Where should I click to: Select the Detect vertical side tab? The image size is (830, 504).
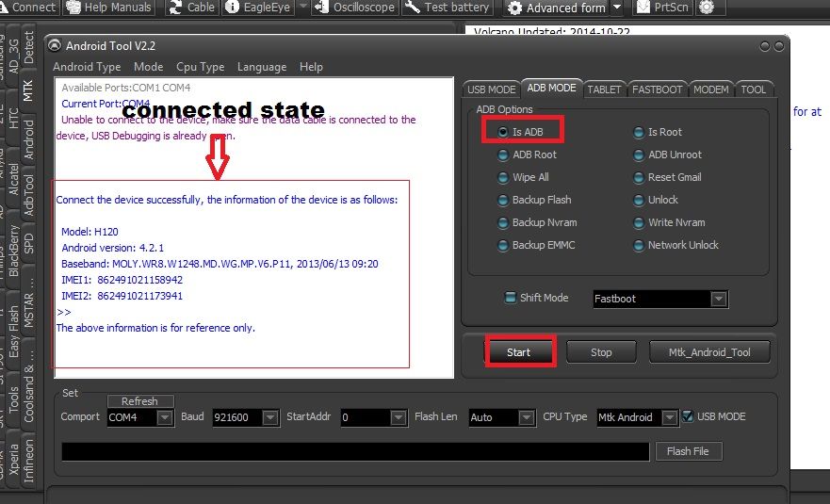pyautogui.click(x=28, y=48)
